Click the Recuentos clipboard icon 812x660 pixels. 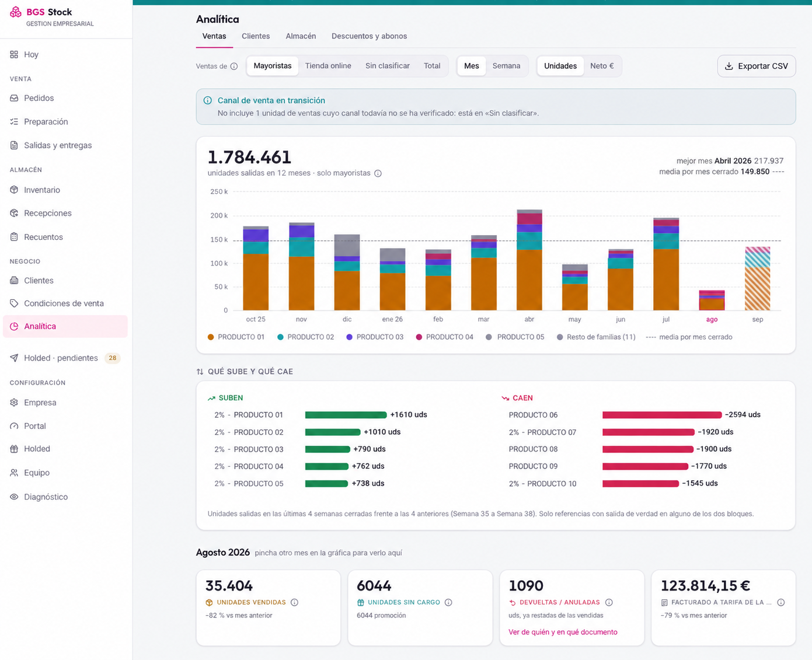click(x=14, y=237)
